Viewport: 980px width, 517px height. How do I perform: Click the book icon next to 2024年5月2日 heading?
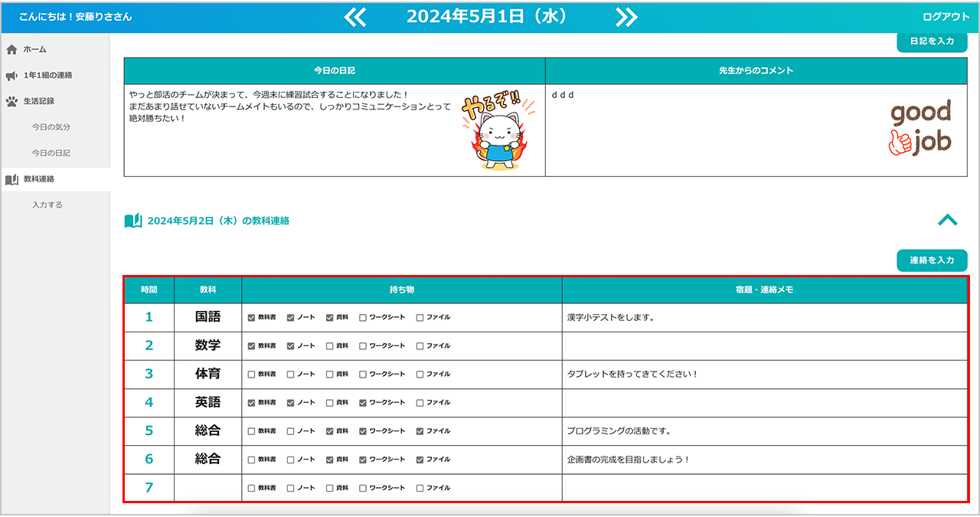pyautogui.click(x=133, y=221)
